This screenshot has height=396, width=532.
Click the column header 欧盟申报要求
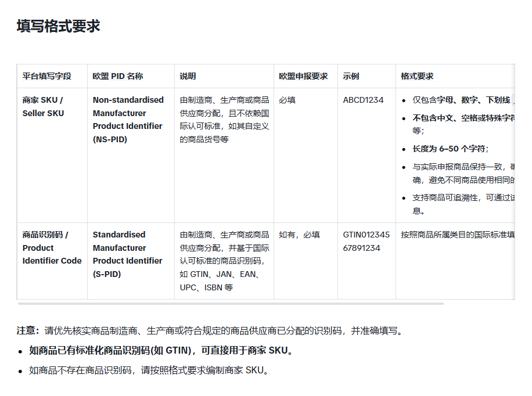click(x=303, y=76)
